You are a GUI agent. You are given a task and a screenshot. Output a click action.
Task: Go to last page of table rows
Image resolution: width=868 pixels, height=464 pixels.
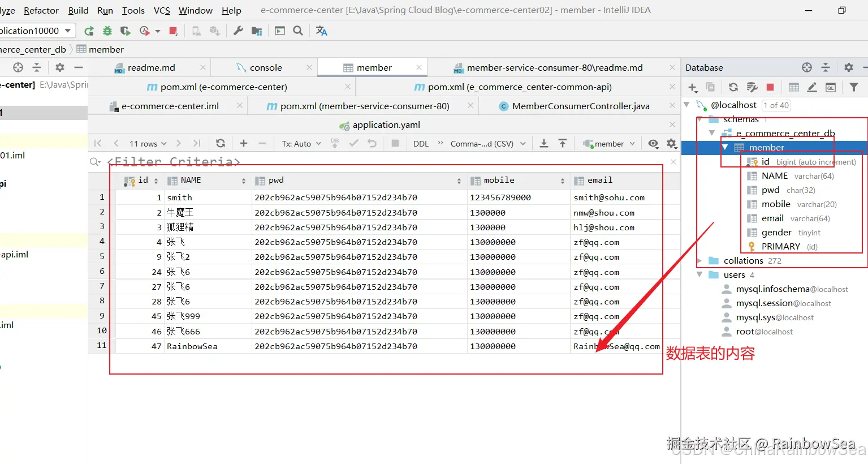(x=197, y=143)
